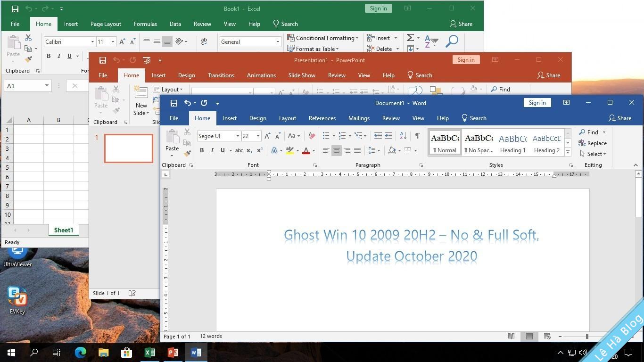Click Word font color red A swatch
The height and width of the screenshot is (362, 644).
pos(305,150)
